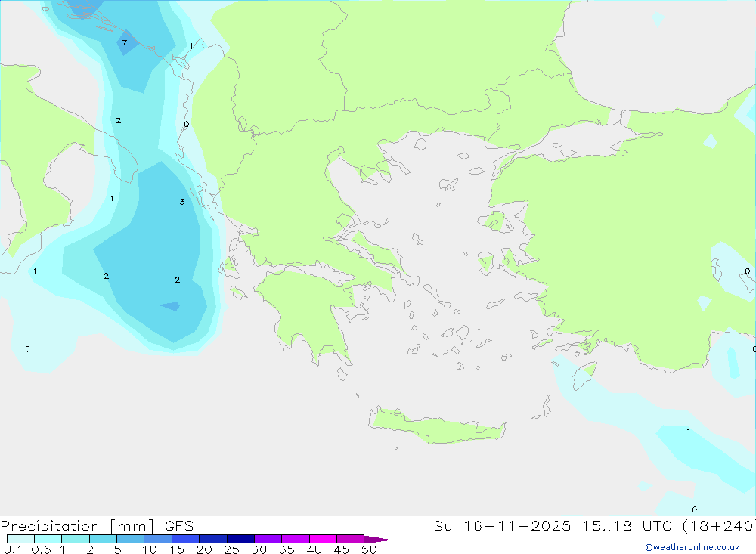Screen dimensions: 756x554
Task: Click the legend scale label '25'
Action: pos(231,549)
